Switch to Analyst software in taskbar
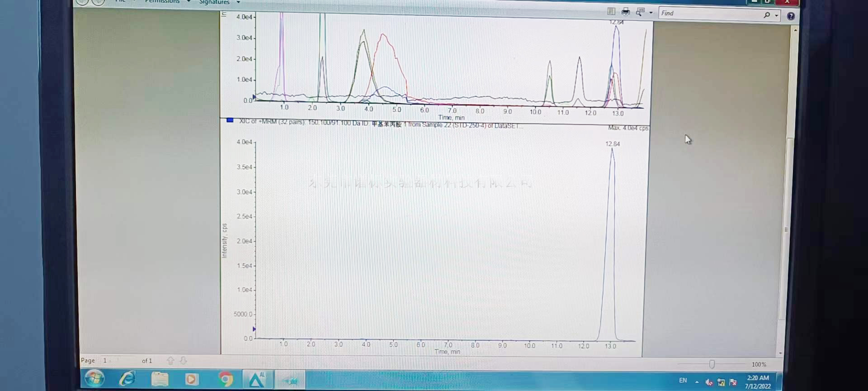This screenshot has width=868, height=391. click(257, 380)
